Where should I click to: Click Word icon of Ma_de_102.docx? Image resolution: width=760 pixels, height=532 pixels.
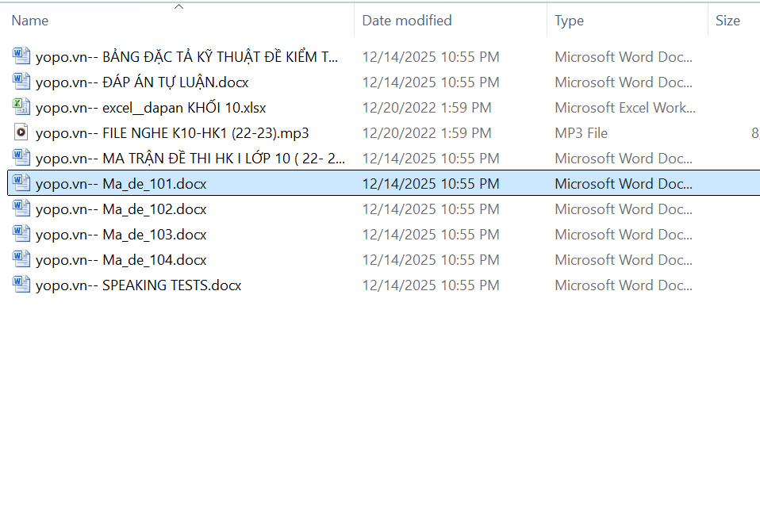(21, 209)
